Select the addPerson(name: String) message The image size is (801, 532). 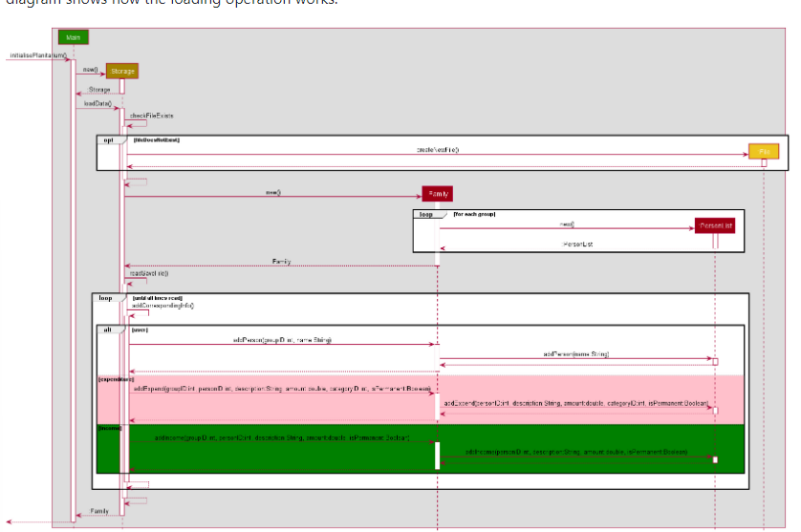[575, 354]
